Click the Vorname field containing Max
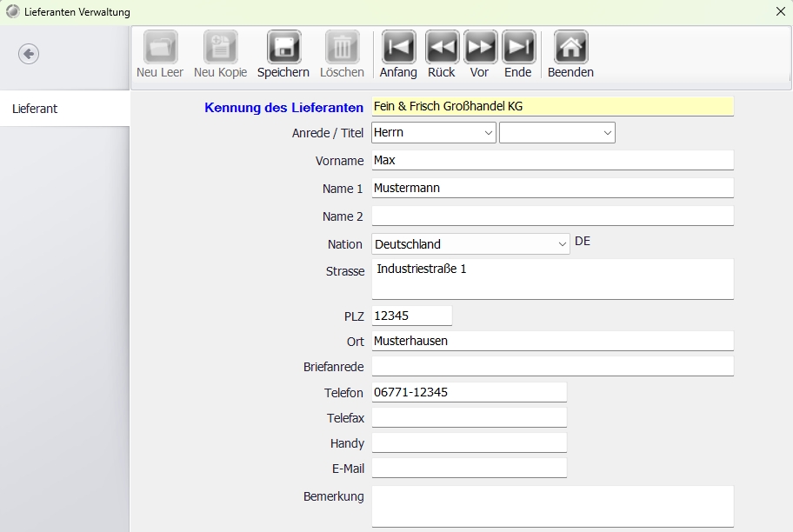This screenshot has height=532, width=793. click(552, 161)
